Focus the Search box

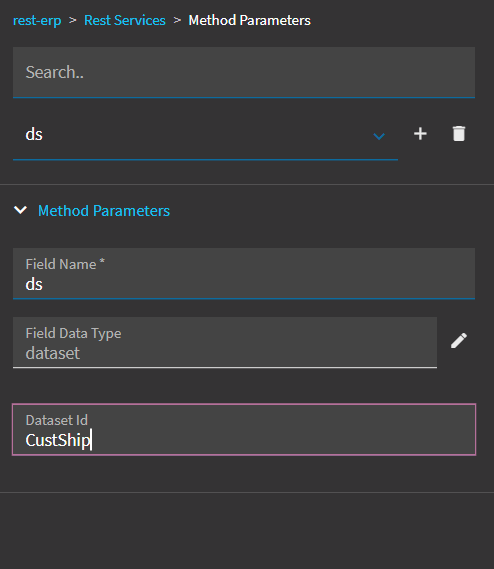coord(244,72)
